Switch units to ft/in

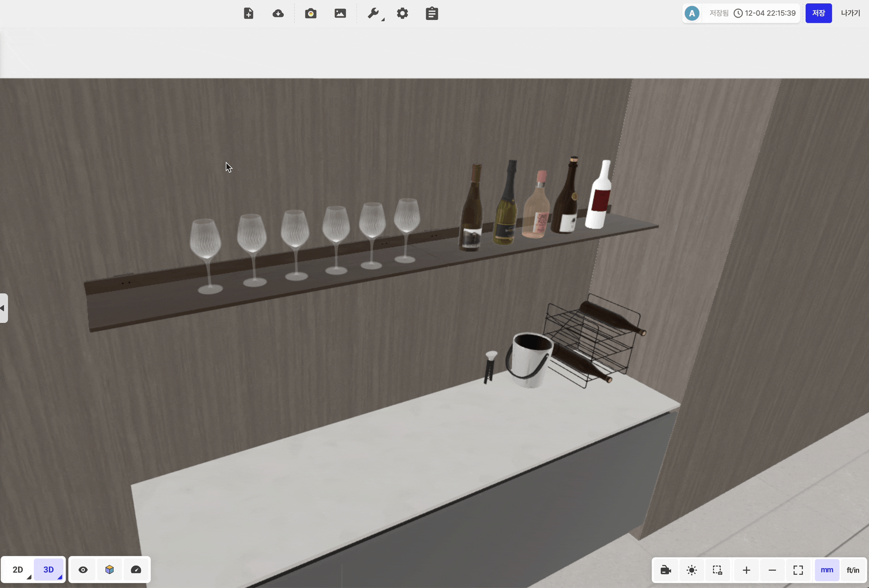pos(853,570)
